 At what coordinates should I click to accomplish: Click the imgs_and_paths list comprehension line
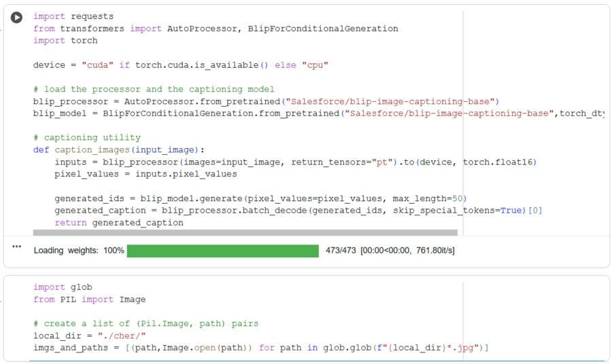tap(261, 348)
